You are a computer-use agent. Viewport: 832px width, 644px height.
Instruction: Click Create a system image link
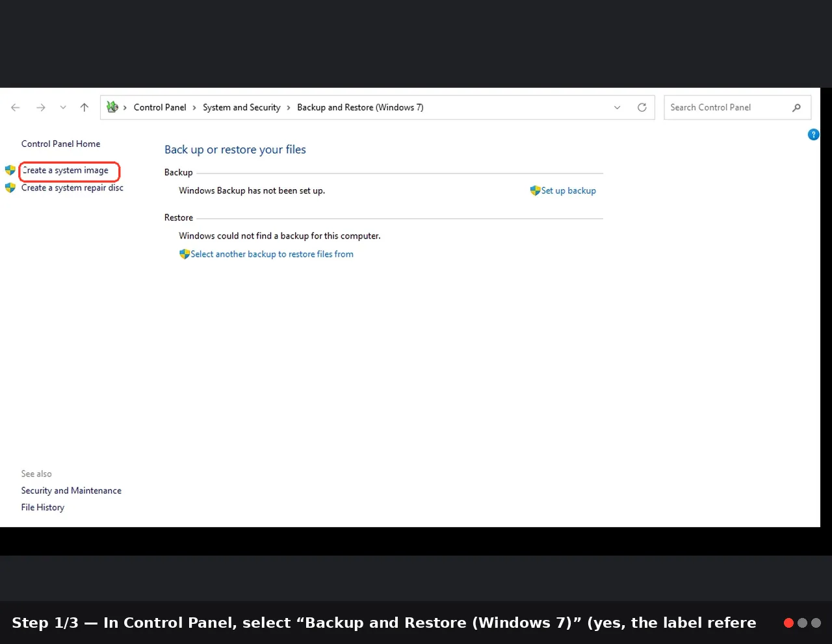tap(65, 170)
